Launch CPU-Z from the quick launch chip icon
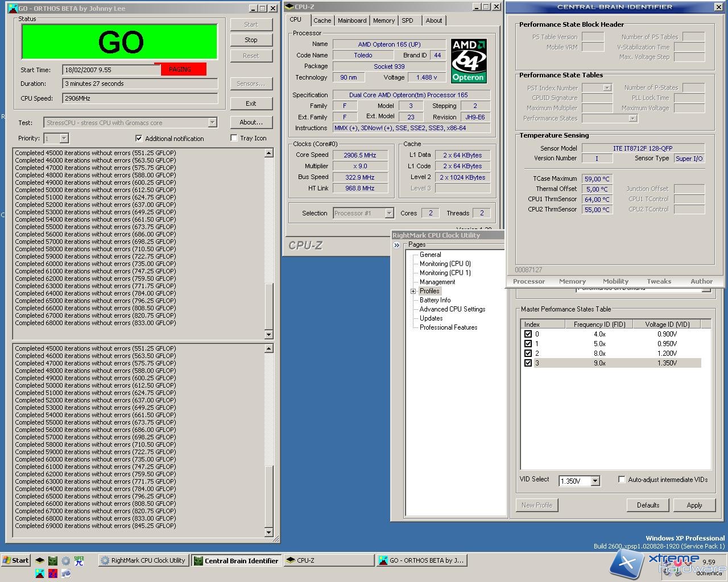Image resolution: width=728 pixels, height=582 pixels. pos(39,560)
